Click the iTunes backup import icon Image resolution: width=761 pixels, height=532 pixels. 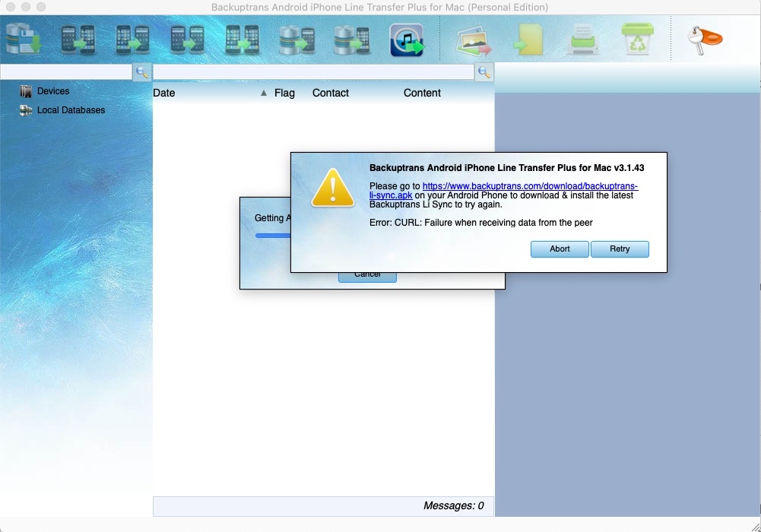407,40
